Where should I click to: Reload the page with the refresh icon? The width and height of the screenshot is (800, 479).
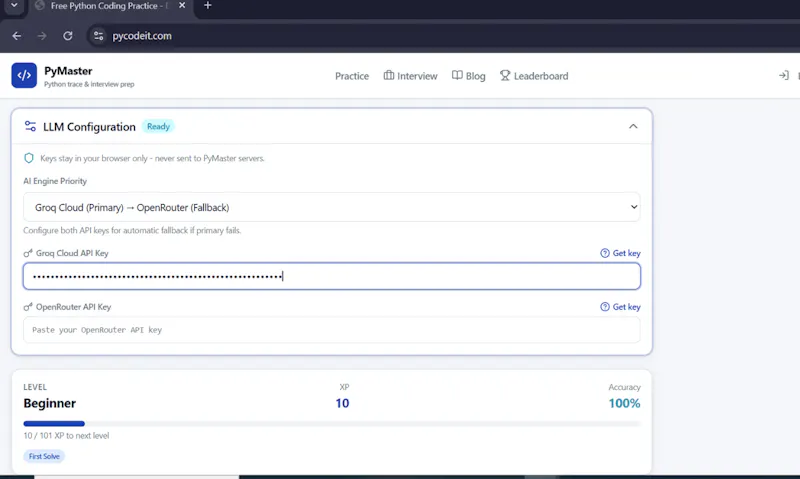click(x=67, y=36)
